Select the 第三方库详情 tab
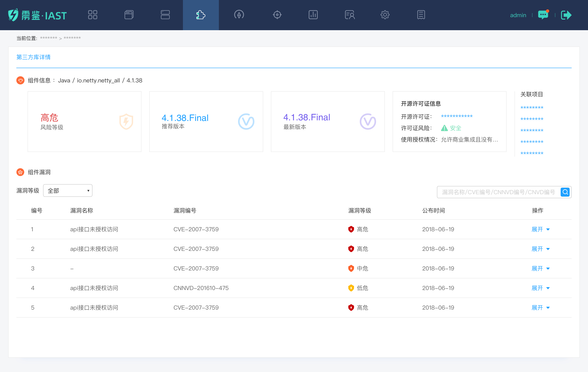The image size is (588, 372). 33,57
